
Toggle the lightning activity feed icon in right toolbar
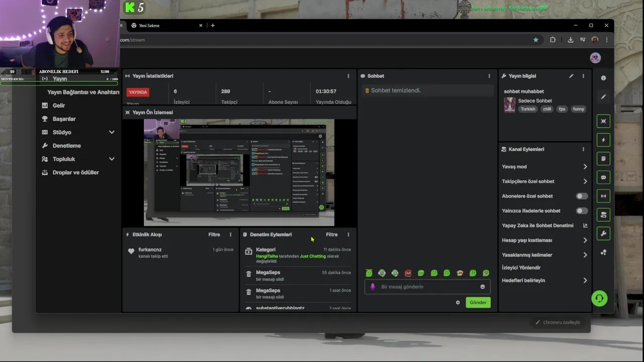pos(603,140)
